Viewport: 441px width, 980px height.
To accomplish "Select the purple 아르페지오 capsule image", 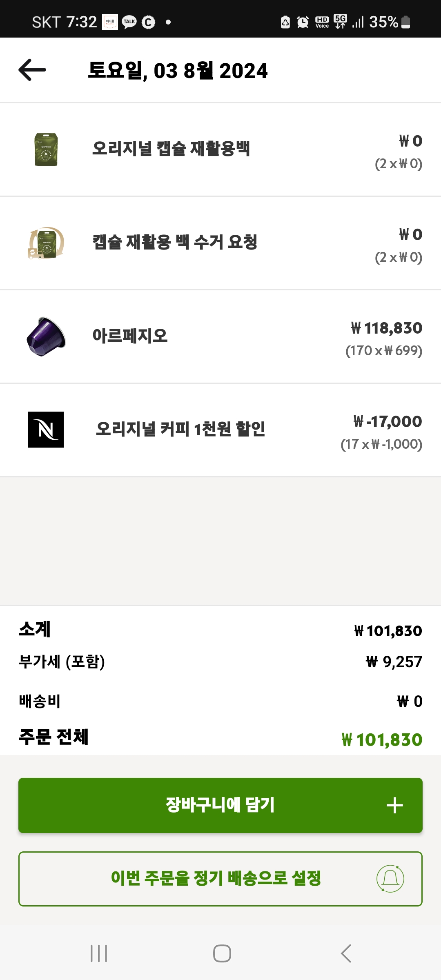I will pos(46,336).
